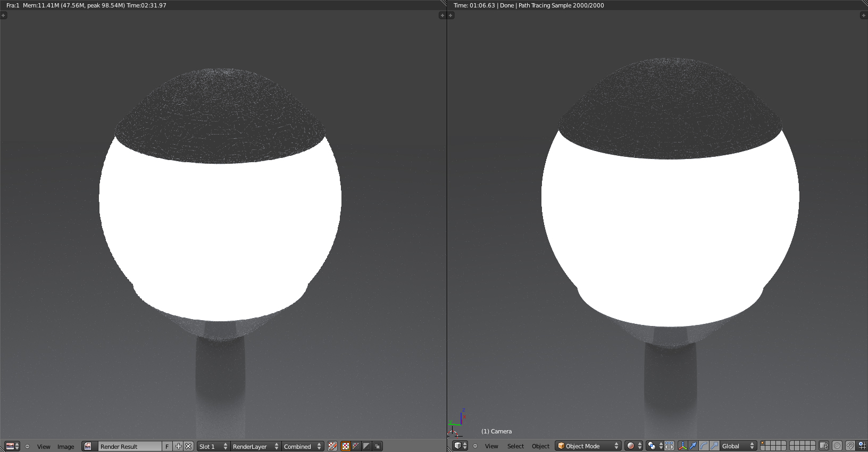The width and height of the screenshot is (868, 452).
Task: Click the (1) Camera label in viewport
Action: point(496,431)
